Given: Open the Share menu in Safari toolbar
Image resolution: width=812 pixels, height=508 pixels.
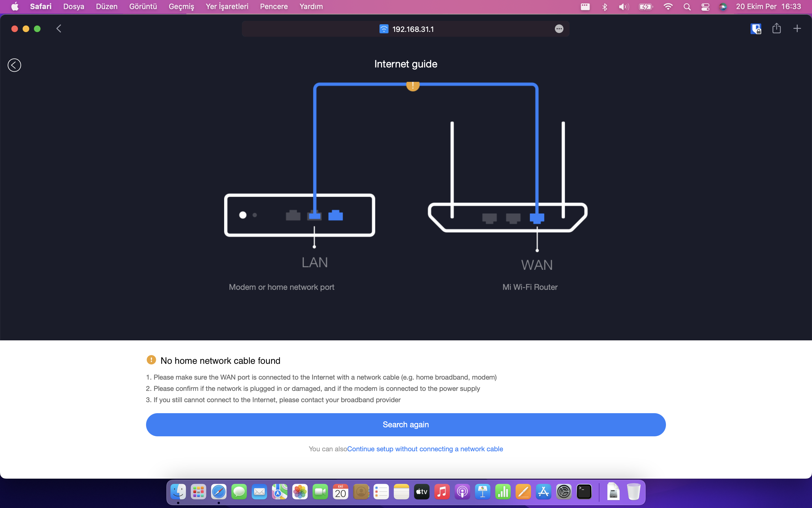Looking at the screenshot, I should click(x=776, y=28).
